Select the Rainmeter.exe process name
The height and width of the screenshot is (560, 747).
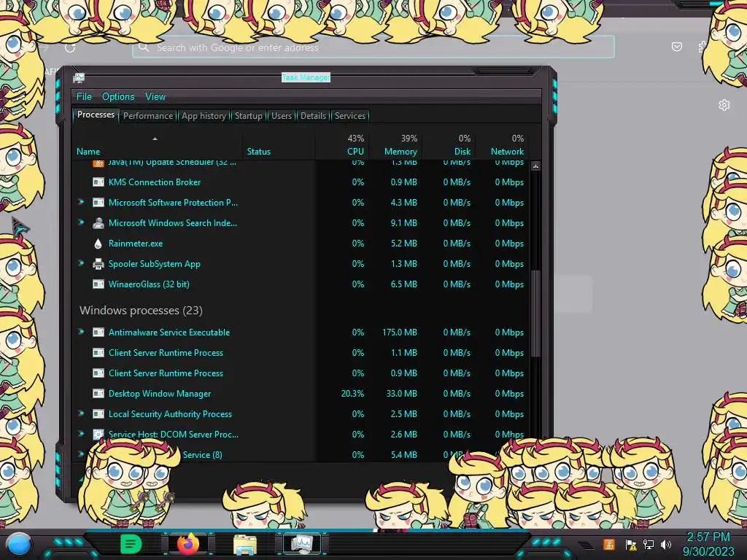tap(135, 244)
